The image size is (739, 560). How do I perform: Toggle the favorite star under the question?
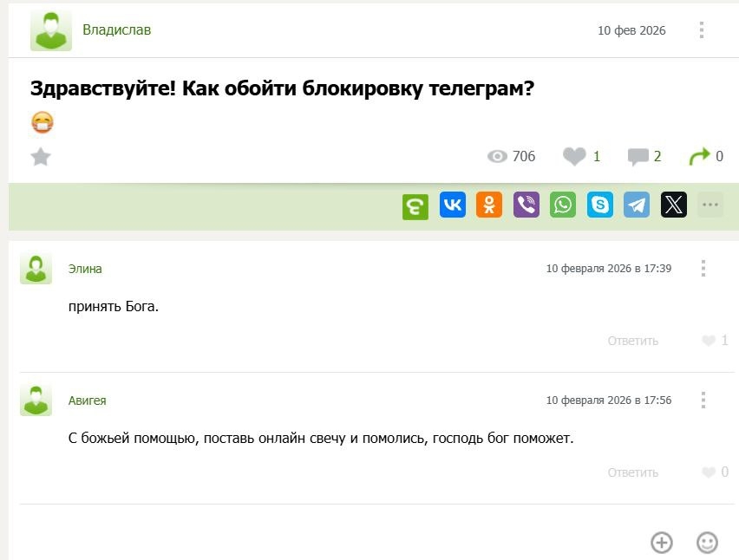coord(41,157)
